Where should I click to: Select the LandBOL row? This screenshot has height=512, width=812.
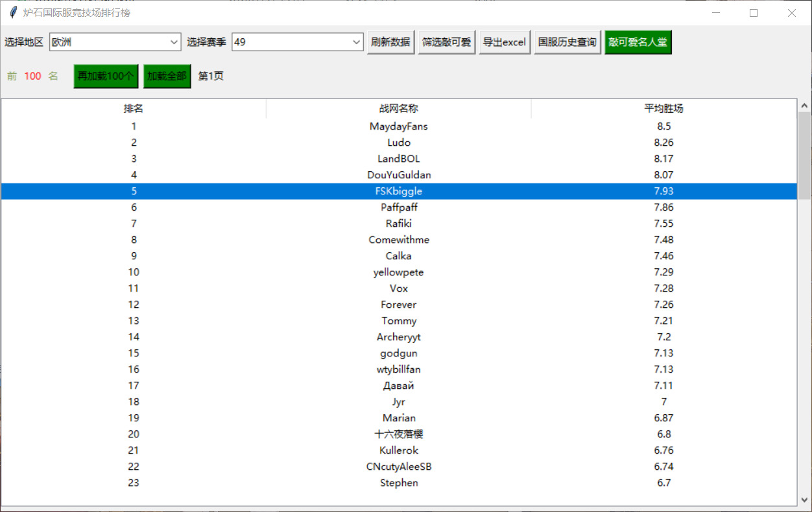tap(399, 159)
